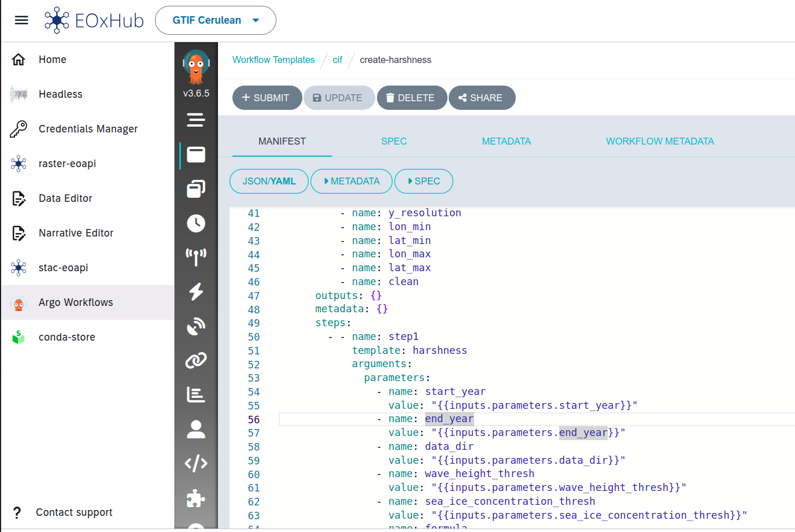This screenshot has width=795, height=532.
Task: Switch to the WORKFLOW METADATA tab
Action: (x=660, y=141)
